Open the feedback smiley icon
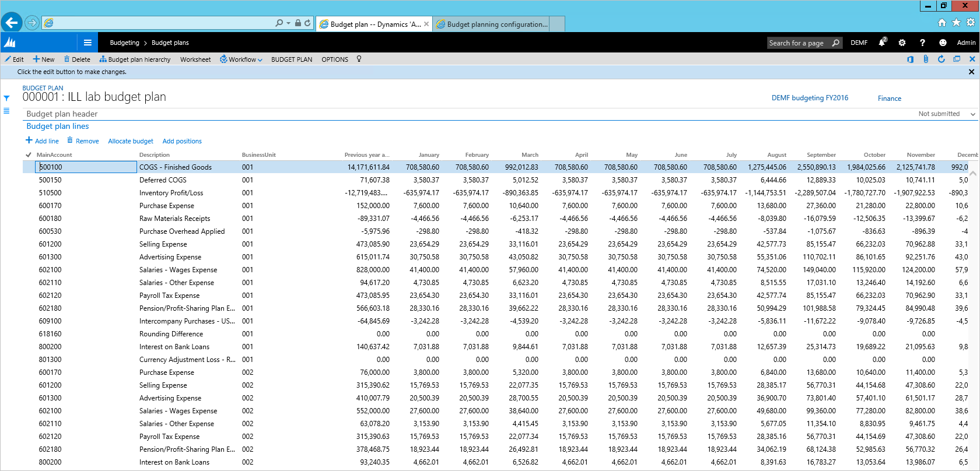 (x=943, y=43)
